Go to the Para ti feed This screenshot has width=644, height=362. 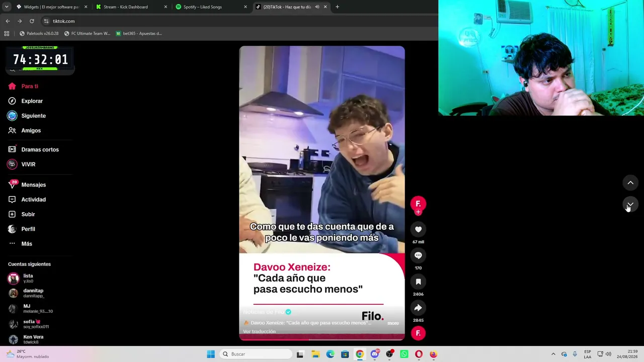coord(23,86)
